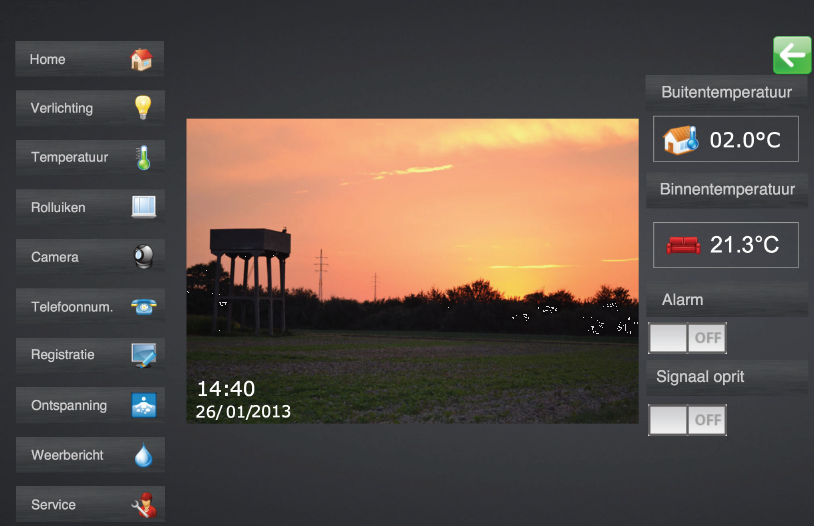Click the Weerbericht water drop icon
The width and height of the screenshot is (814, 526).
143,454
